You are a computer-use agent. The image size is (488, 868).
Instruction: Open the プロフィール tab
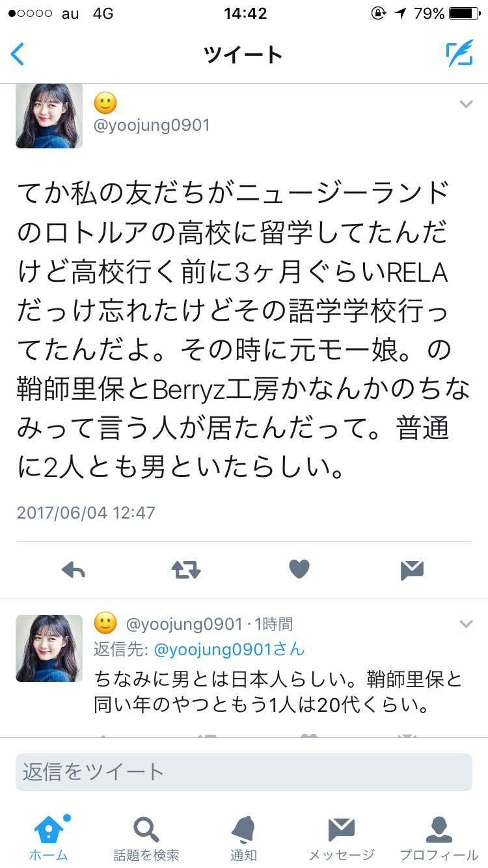[x=439, y=839]
